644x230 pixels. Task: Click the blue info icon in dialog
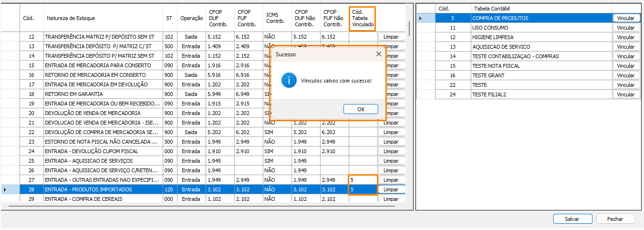click(x=289, y=80)
